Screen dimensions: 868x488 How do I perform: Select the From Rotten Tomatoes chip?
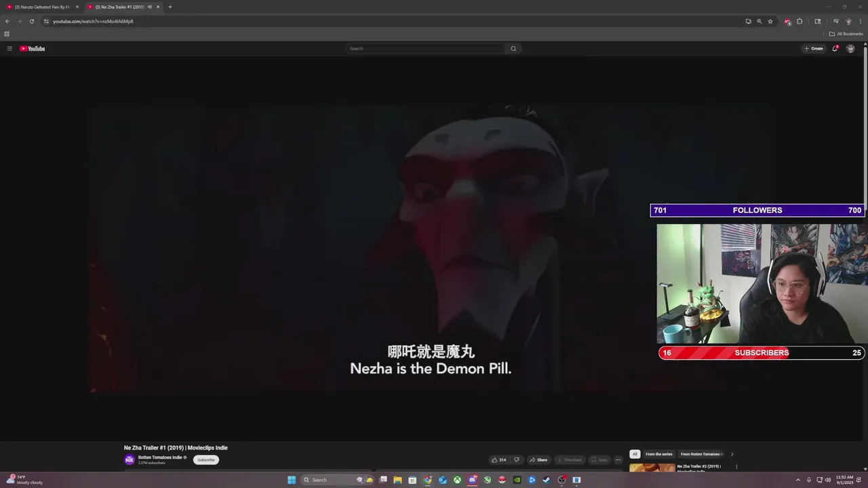tap(701, 454)
